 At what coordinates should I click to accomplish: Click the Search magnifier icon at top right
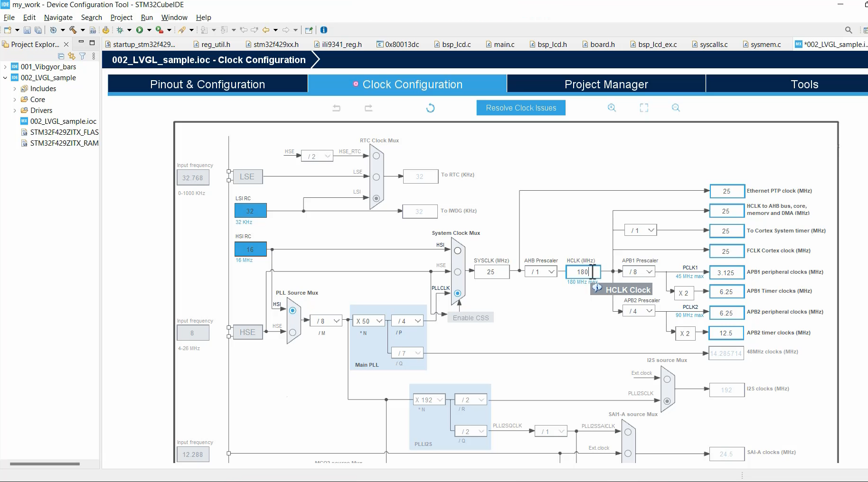pyautogui.click(x=849, y=30)
